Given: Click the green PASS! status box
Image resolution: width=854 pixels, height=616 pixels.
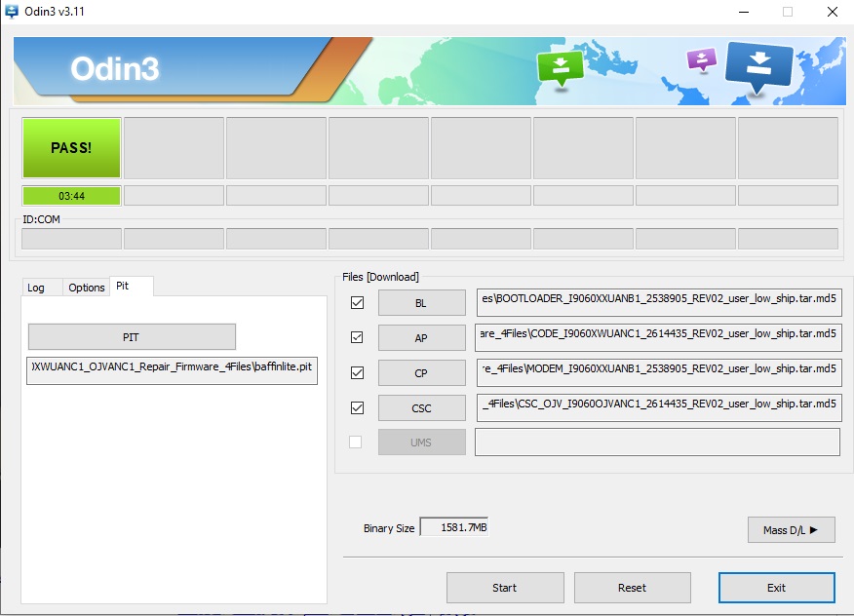Looking at the screenshot, I should [71, 147].
